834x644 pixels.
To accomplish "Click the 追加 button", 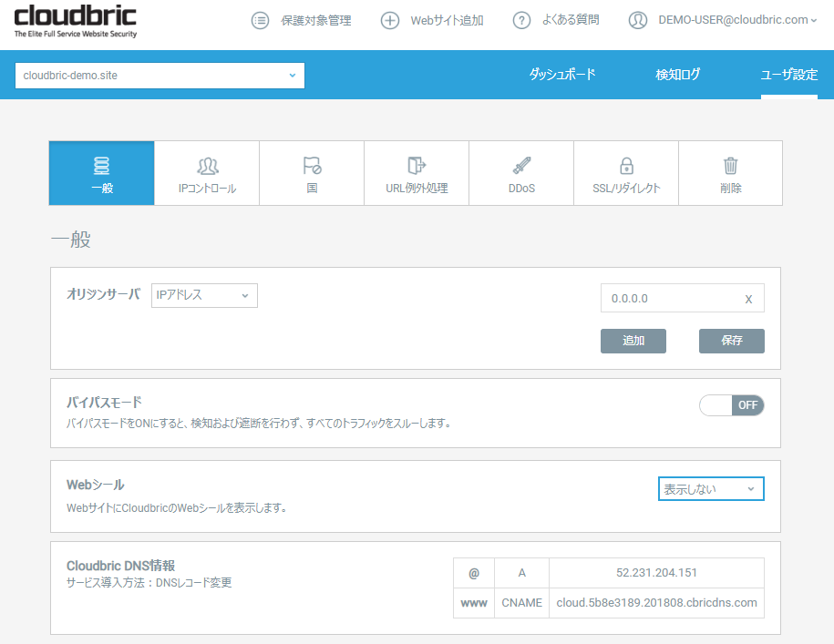I will coord(633,341).
